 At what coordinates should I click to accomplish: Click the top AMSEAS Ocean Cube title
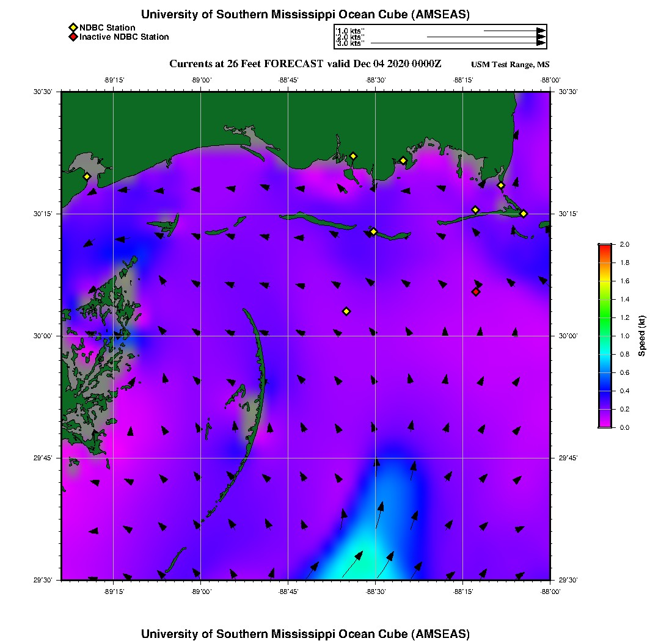click(x=305, y=15)
